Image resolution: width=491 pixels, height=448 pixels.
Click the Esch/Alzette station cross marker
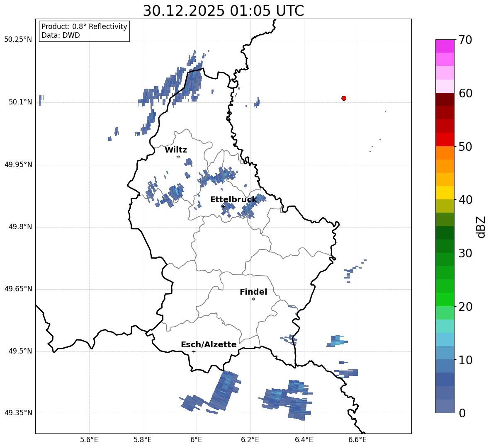[x=194, y=351]
